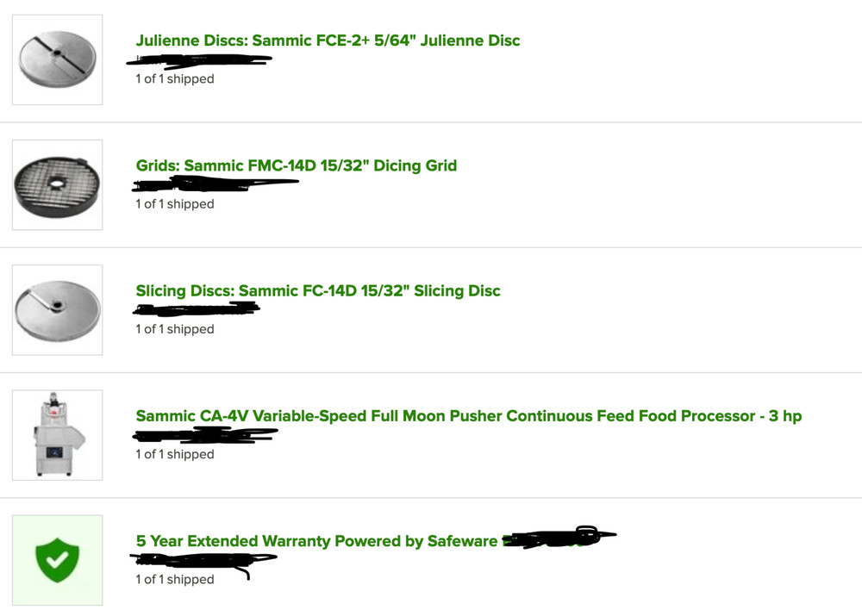Follow the Sammic FC-14D Slicing Disc link
This screenshot has width=862, height=616.
coord(317,290)
